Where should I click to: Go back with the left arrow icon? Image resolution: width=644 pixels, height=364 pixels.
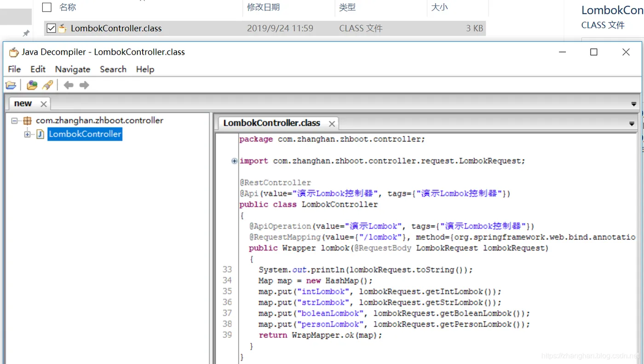pyautogui.click(x=69, y=85)
